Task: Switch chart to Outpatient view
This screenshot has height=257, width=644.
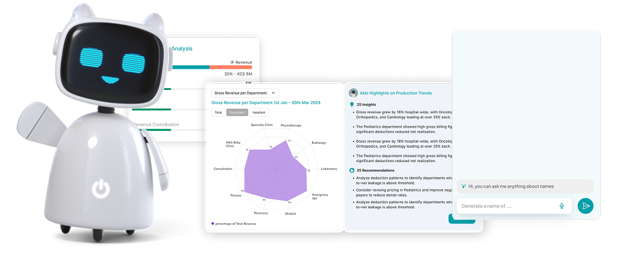Action: pos(237,112)
